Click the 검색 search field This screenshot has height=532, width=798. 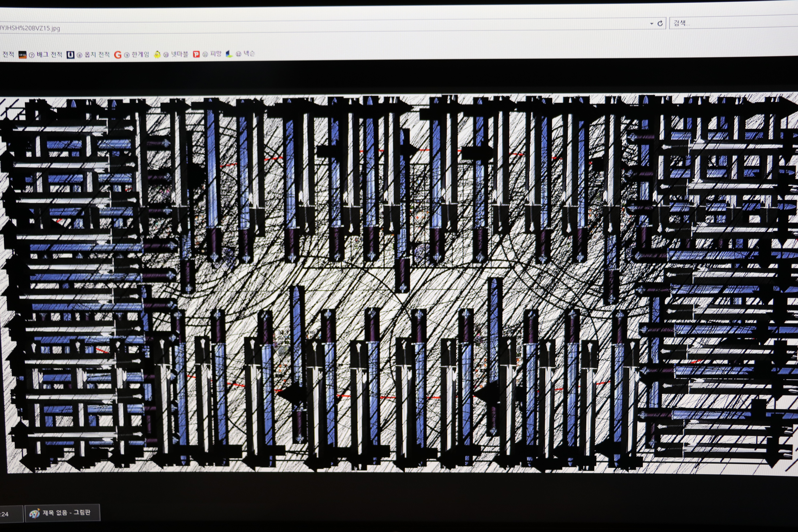pos(734,23)
